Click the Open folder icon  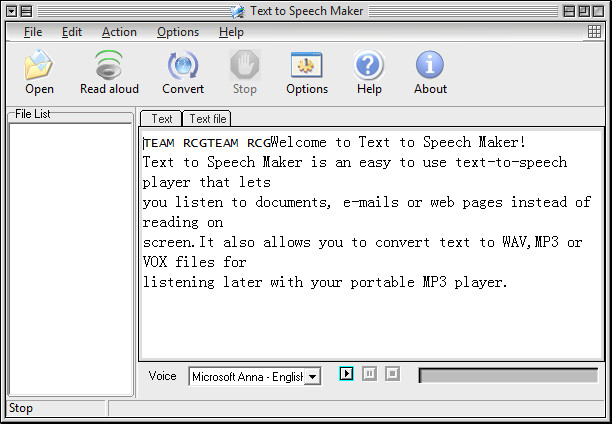tap(39, 65)
